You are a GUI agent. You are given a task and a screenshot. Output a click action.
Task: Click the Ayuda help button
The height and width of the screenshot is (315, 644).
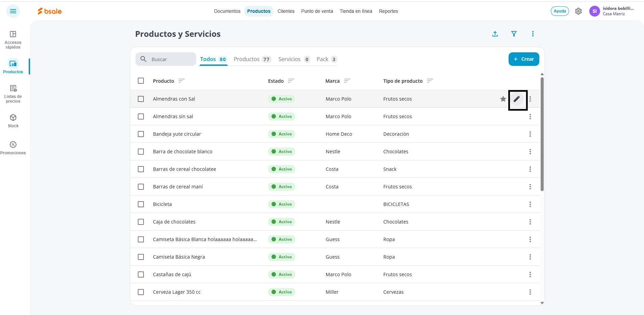560,11
